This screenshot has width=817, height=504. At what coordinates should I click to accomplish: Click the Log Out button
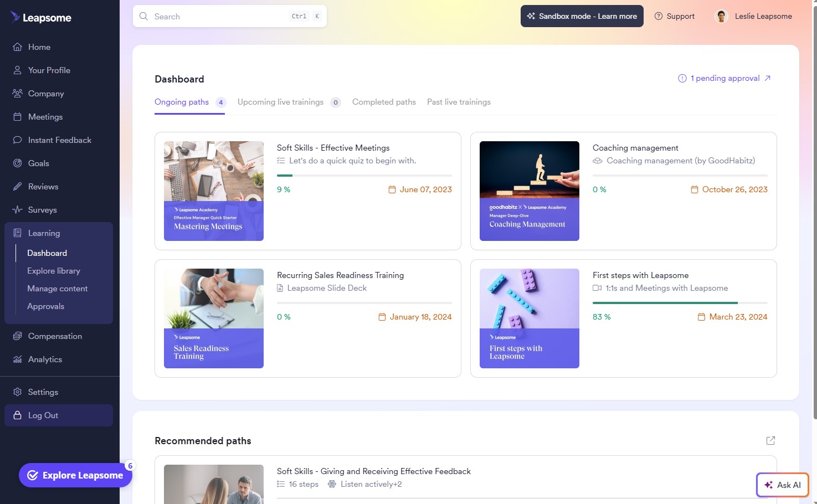coord(59,415)
